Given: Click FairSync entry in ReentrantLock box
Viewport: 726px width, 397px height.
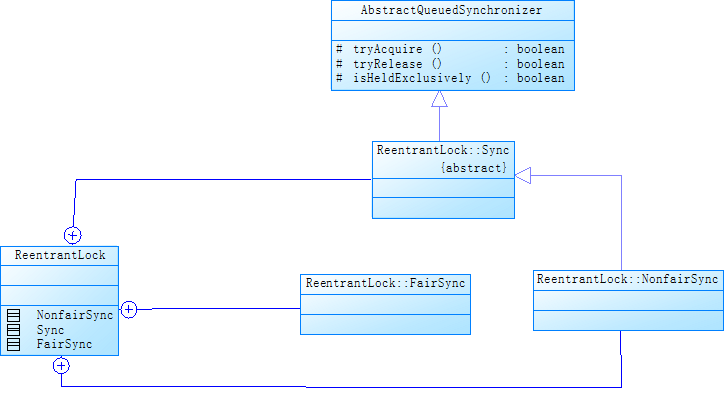Looking at the screenshot, I should point(64,344).
